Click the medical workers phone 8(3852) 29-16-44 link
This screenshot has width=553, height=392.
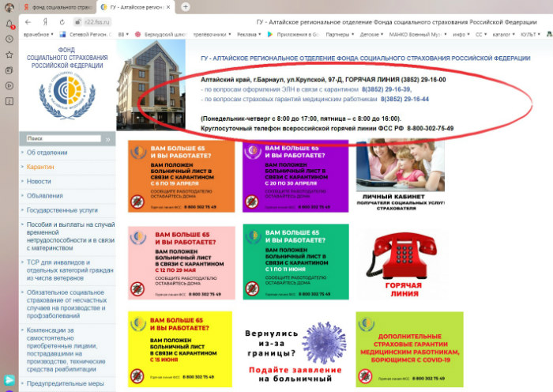404,99
